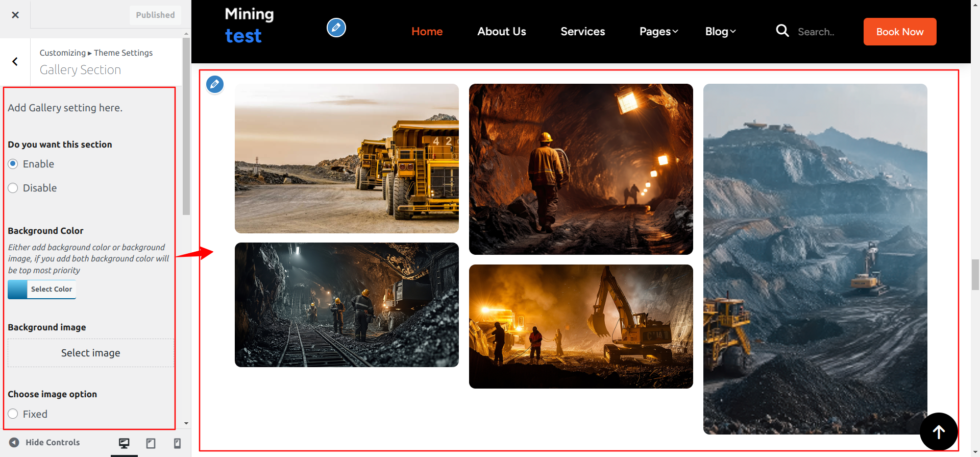Expand the Pages dropdown menu
Viewport: 980px width, 457px height.
pyautogui.click(x=658, y=32)
